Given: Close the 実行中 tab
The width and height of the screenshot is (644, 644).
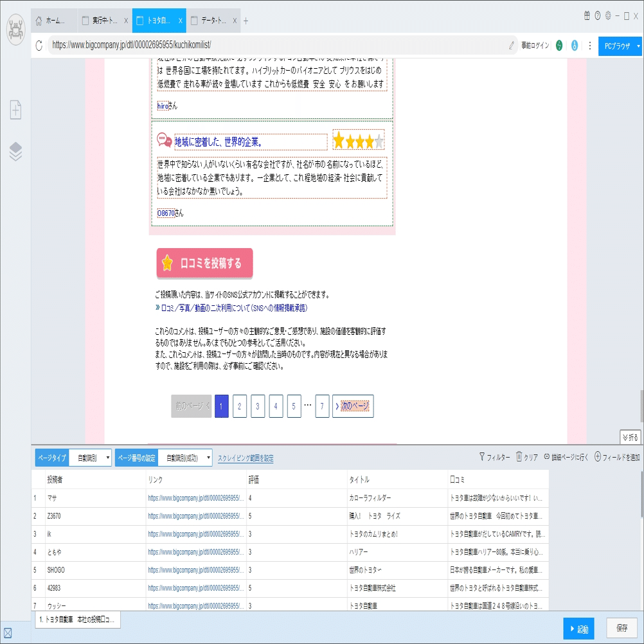Looking at the screenshot, I should click(x=126, y=21).
